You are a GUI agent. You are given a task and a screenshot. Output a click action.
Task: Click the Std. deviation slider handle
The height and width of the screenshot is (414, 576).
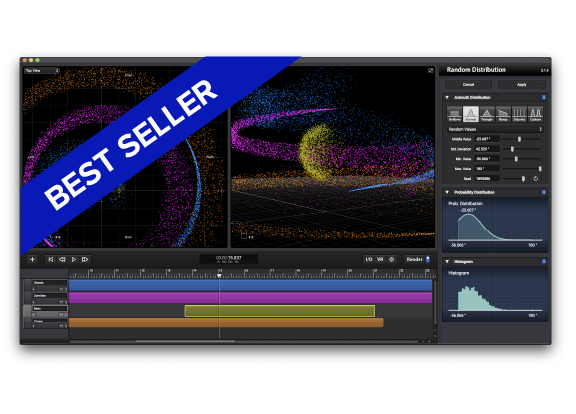coord(512,149)
